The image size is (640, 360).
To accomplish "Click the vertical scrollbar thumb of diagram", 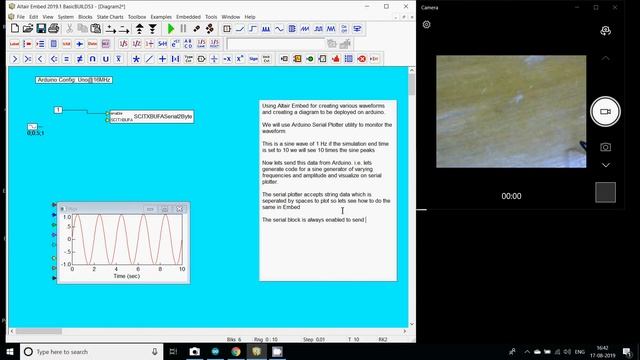I will (x=411, y=84).
